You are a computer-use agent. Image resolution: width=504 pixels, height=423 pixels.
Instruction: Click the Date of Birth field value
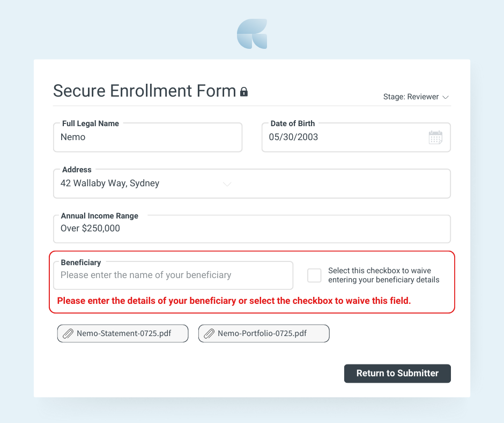click(x=293, y=137)
